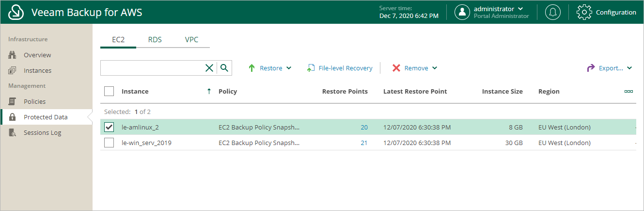The width and height of the screenshot is (644, 211).
Task: Click the Veeam Backup for AWS title
Action: (87, 12)
